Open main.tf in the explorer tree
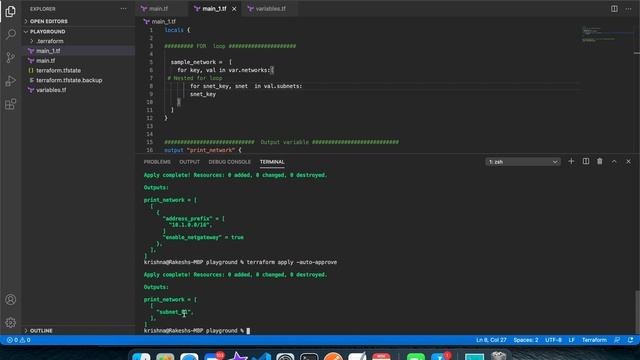 pos(78,60)
